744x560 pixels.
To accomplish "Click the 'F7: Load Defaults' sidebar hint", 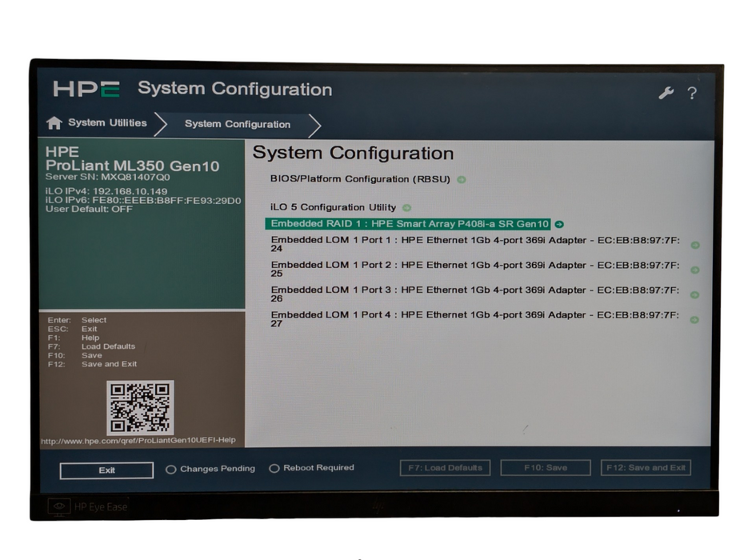I will pyautogui.click(x=91, y=346).
